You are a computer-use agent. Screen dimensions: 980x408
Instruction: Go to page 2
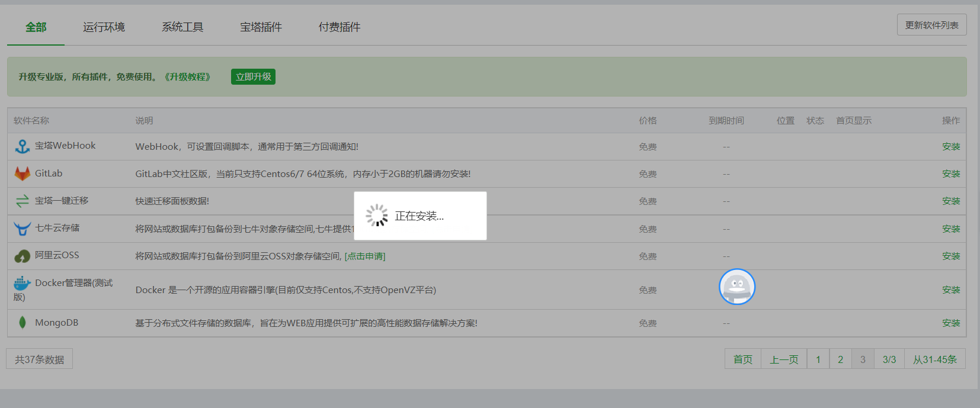click(840, 359)
